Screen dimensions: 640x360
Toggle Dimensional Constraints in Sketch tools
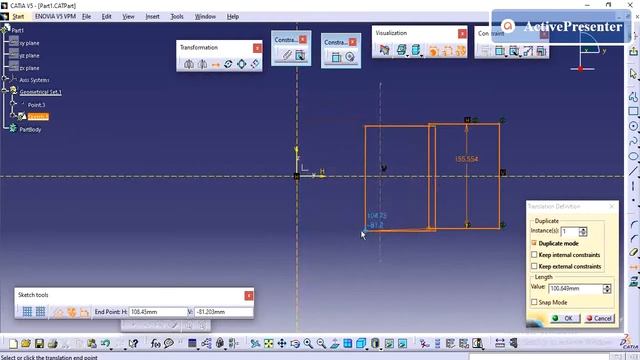pyautogui.click(x=84, y=312)
